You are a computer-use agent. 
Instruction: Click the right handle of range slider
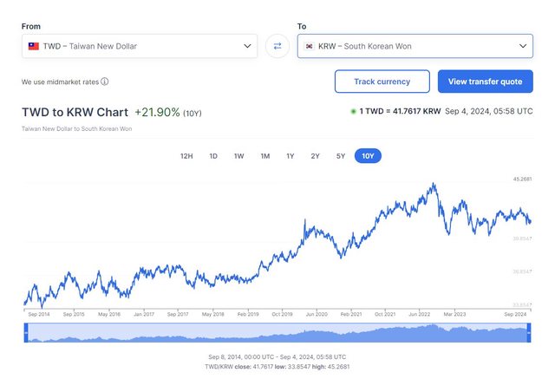[x=531, y=332]
